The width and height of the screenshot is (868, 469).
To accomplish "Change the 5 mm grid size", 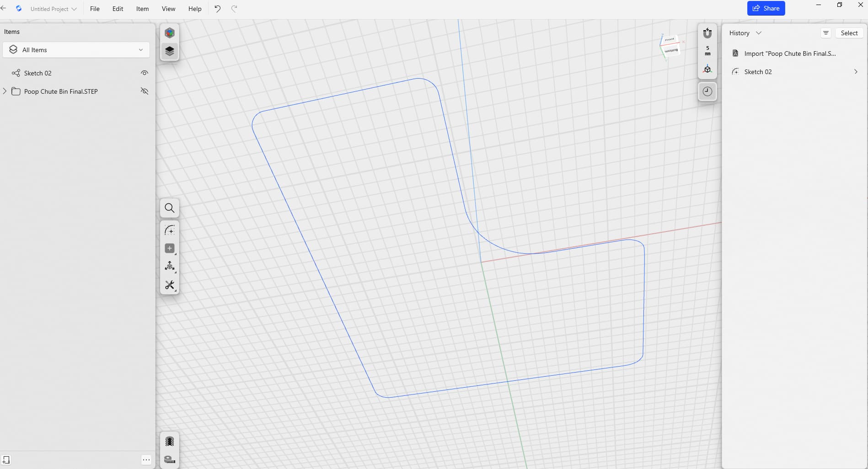I will [707, 51].
